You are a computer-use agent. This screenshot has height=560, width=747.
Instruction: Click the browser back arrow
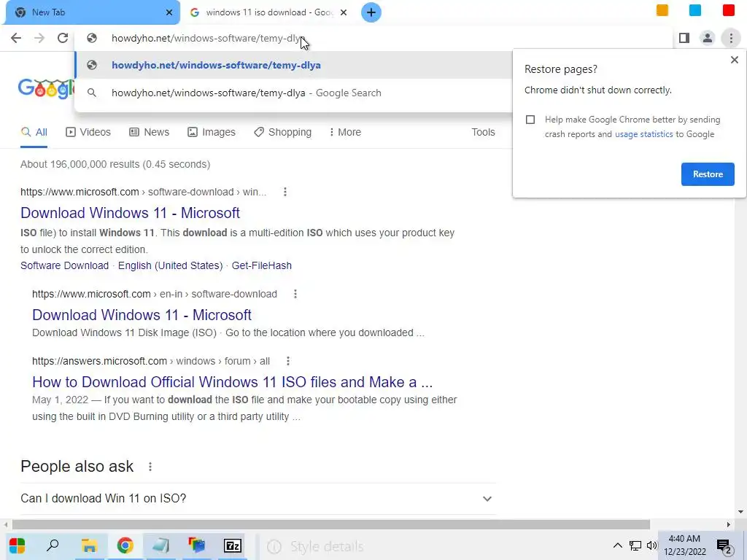tap(16, 38)
